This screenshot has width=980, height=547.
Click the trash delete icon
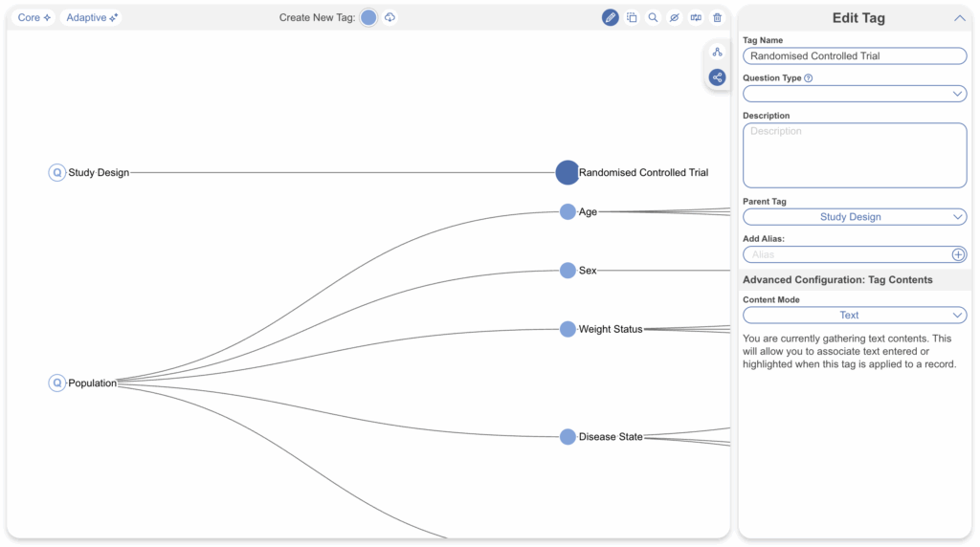[717, 17]
